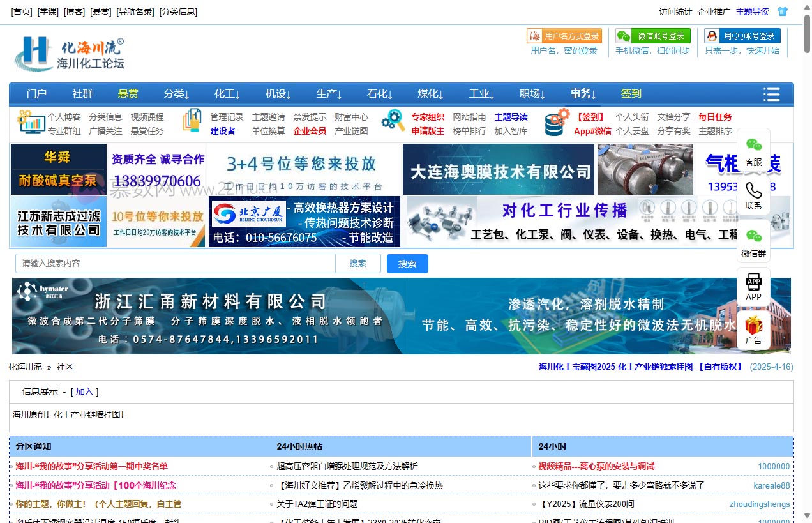Go to 签到 in the navigation bar

pyautogui.click(x=631, y=94)
